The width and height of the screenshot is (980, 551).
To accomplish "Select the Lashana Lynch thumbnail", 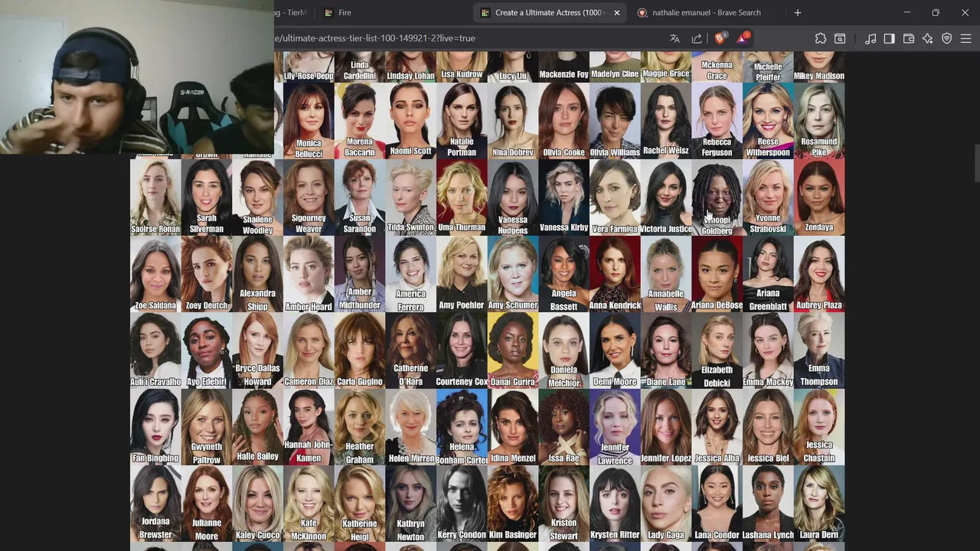I will click(x=768, y=503).
